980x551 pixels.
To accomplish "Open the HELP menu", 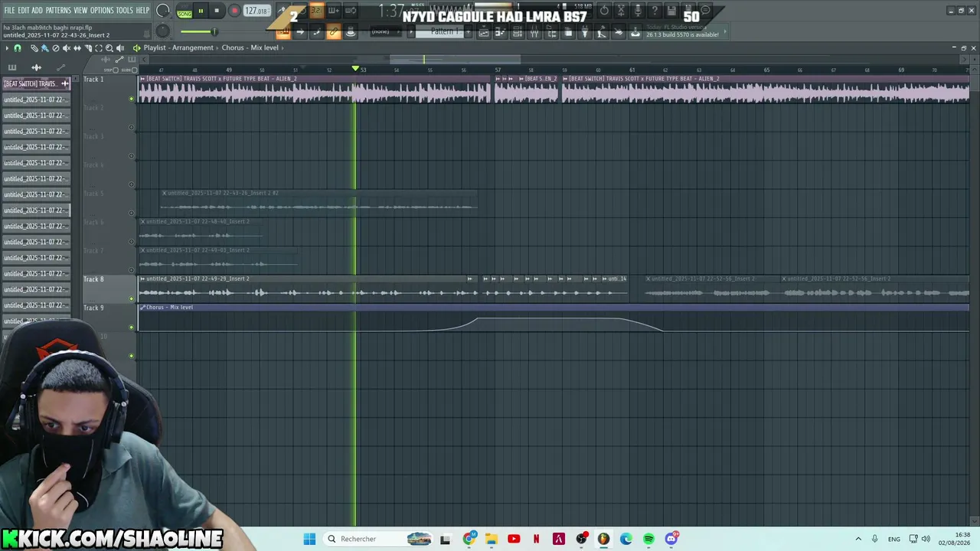I will pyautogui.click(x=143, y=10).
